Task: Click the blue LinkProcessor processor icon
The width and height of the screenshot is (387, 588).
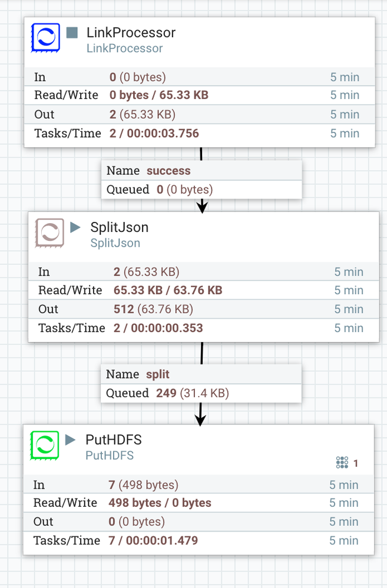Action: 45,38
